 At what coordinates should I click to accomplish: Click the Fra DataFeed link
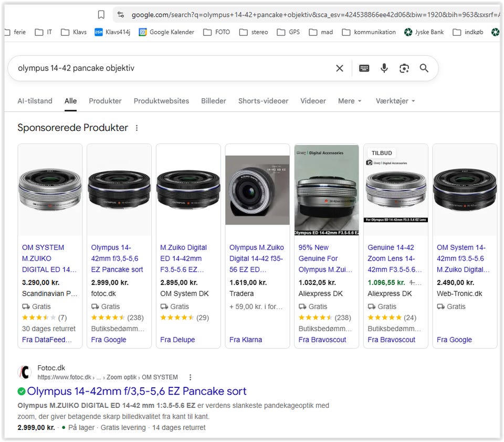coord(47,340)
